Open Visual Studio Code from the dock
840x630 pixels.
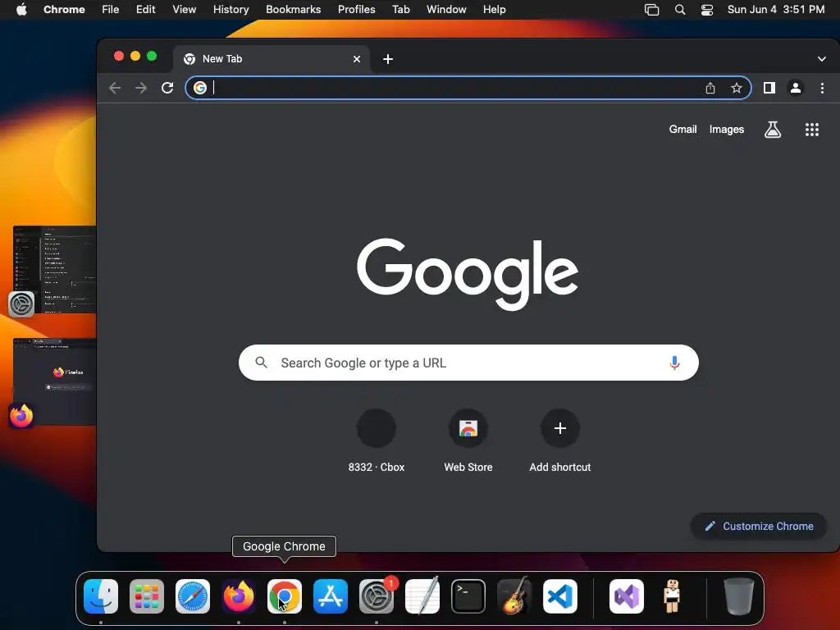pyautogui.click(x=560, y=596)
